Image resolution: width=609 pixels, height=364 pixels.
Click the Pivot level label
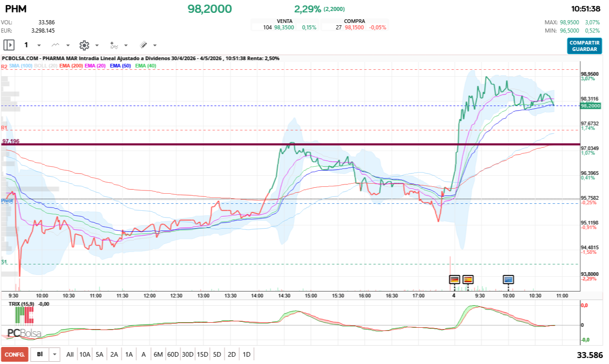click(x=7, y=201)
